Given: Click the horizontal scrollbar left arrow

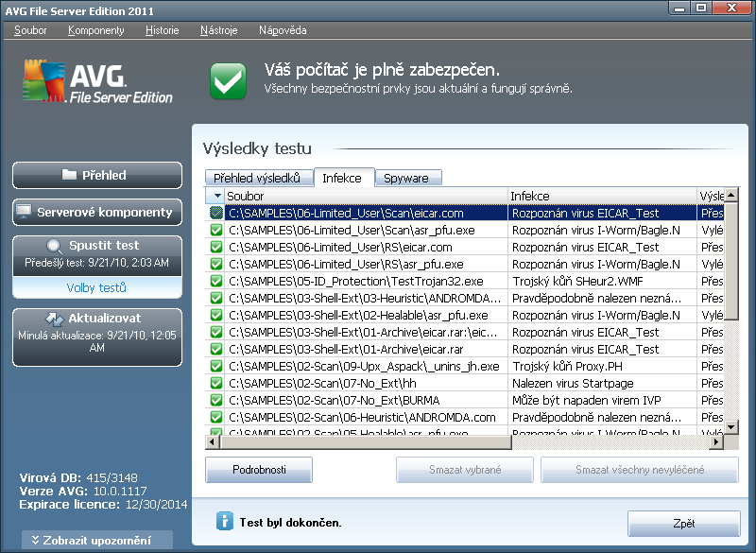Looking at the screenshot, I should [212, 441].
